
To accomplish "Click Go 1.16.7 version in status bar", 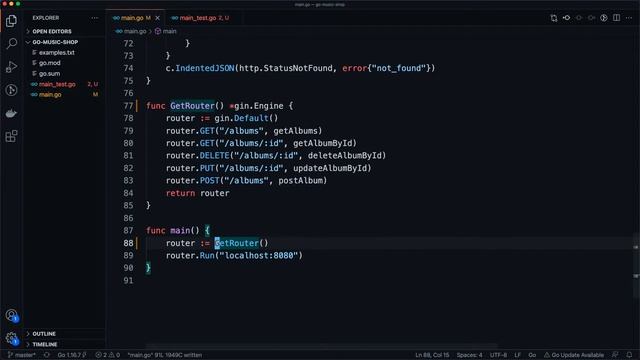I will pyautogui.click(x=72, y=355).
